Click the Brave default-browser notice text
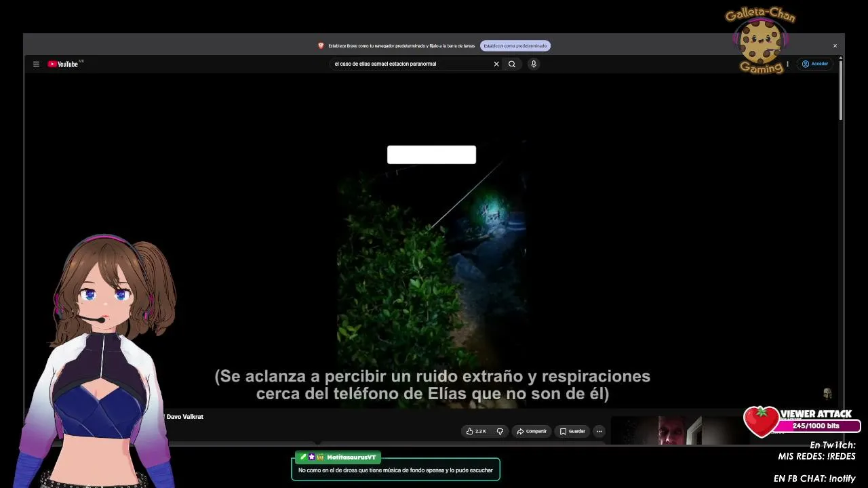Image resolution: width=868 pixels, height=488 pixels. click(401, 45)
